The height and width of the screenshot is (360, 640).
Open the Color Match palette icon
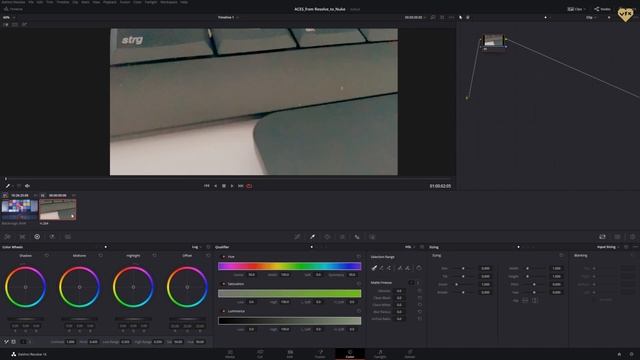click(22, 237)
